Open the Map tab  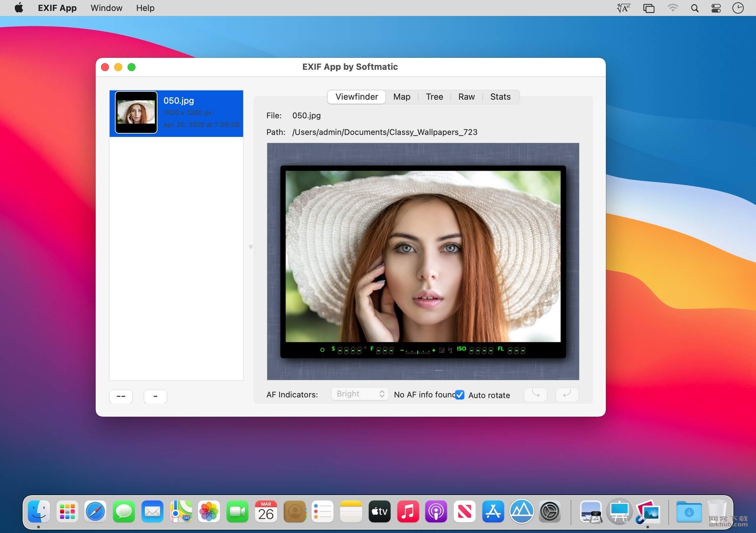pyautogui.click(x=402, y=97)
